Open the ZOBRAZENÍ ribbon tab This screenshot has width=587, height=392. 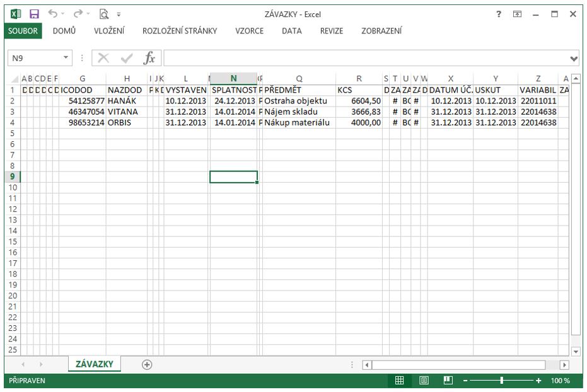(x=381, y=31)
